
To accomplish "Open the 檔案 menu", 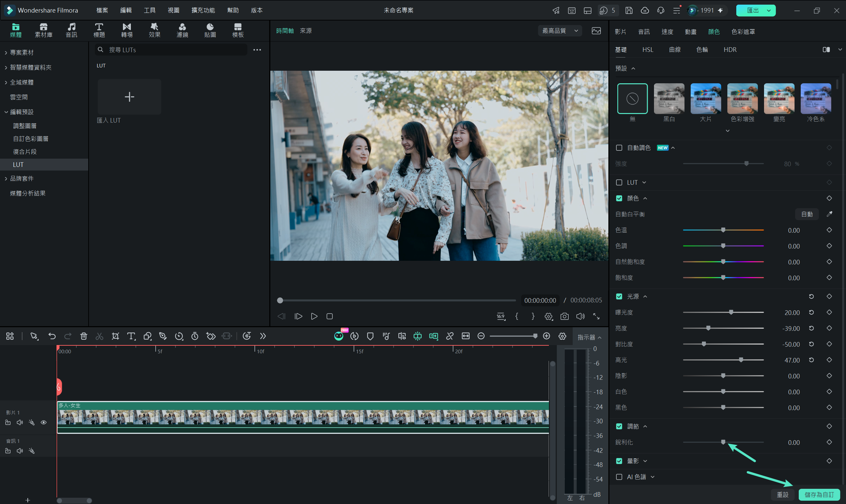I will coord(102,10).
